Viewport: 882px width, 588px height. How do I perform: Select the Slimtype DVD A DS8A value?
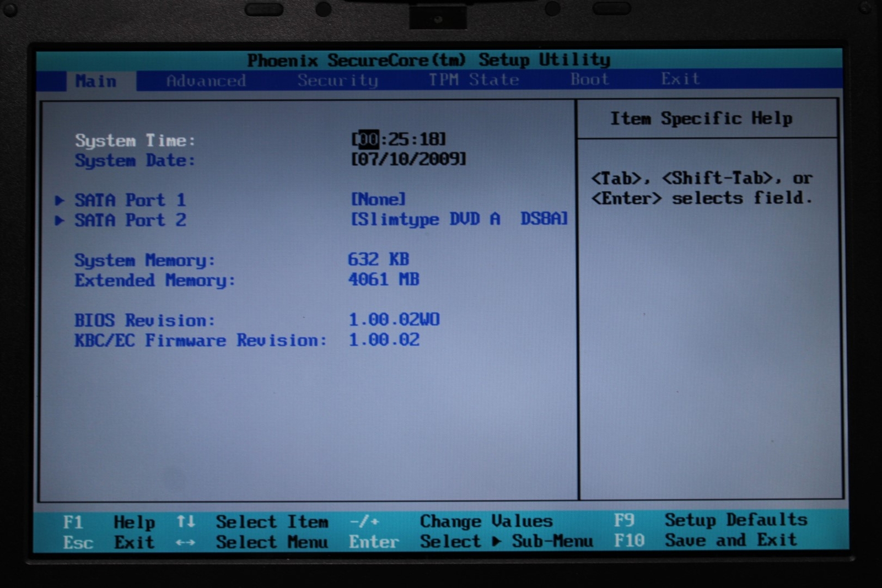pyautogui.click(x=459, y=219)
